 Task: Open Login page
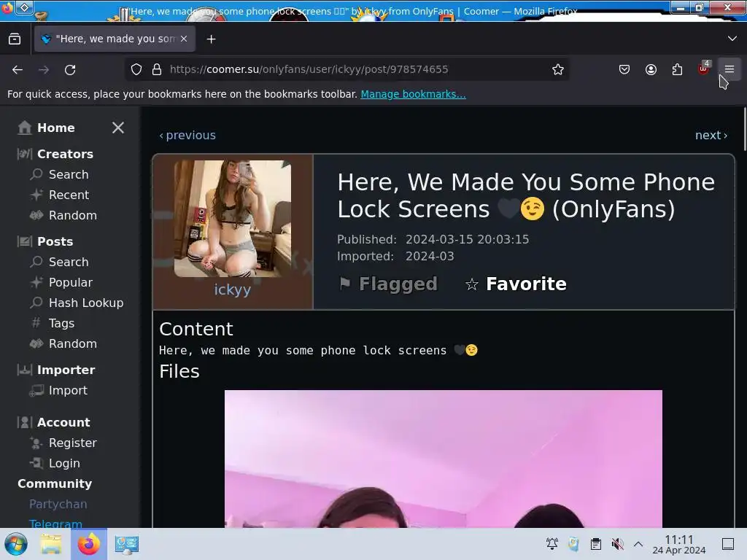click(64, 463)
